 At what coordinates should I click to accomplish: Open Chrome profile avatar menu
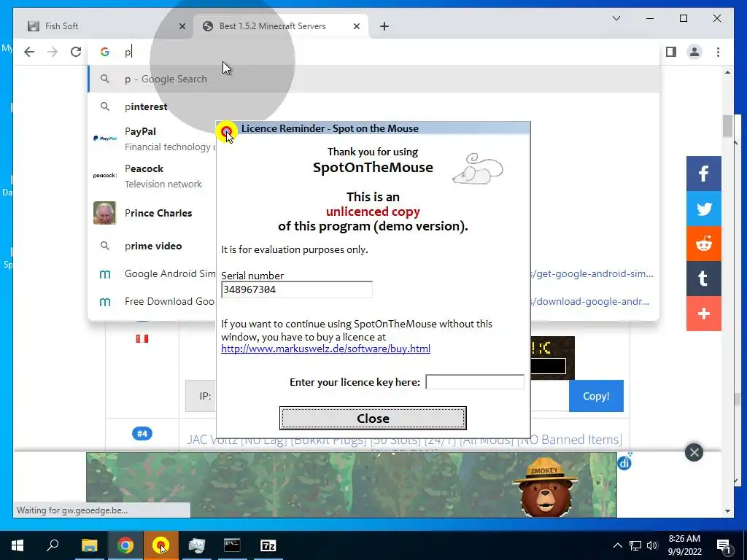pyautogui.click(x=694, y=52)
